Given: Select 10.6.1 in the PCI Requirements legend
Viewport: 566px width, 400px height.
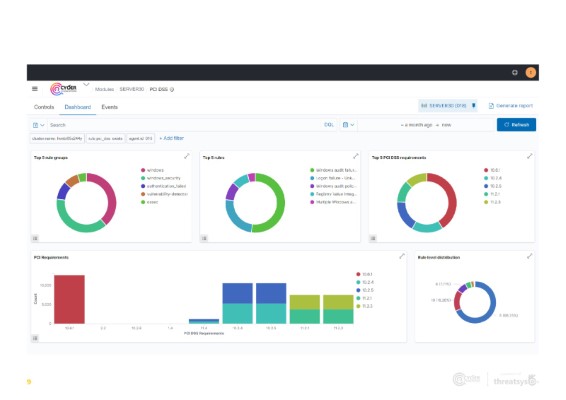Looking at the screenshot, I should pyautogui.click(x=365, y=274).
